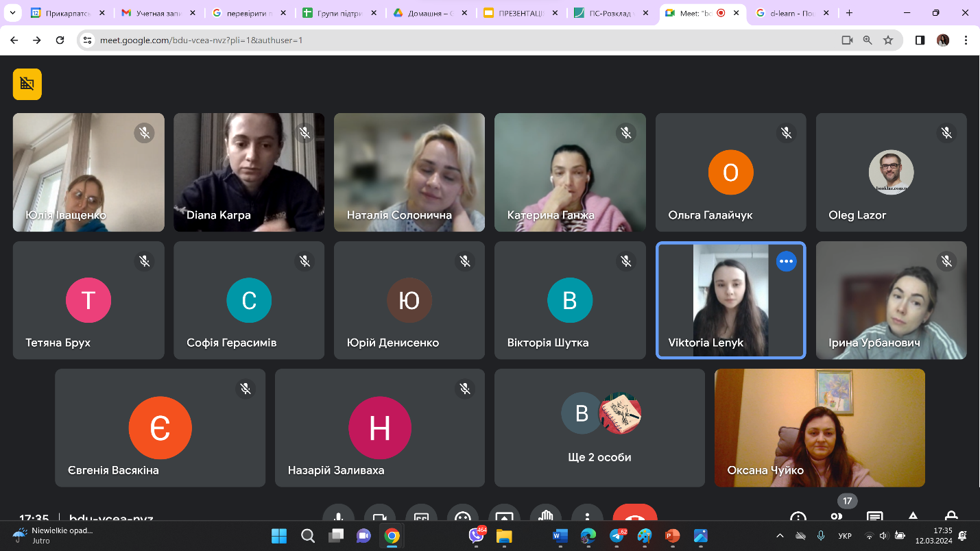Open more options three-dot menu in Meet controls

pos(587,517)
